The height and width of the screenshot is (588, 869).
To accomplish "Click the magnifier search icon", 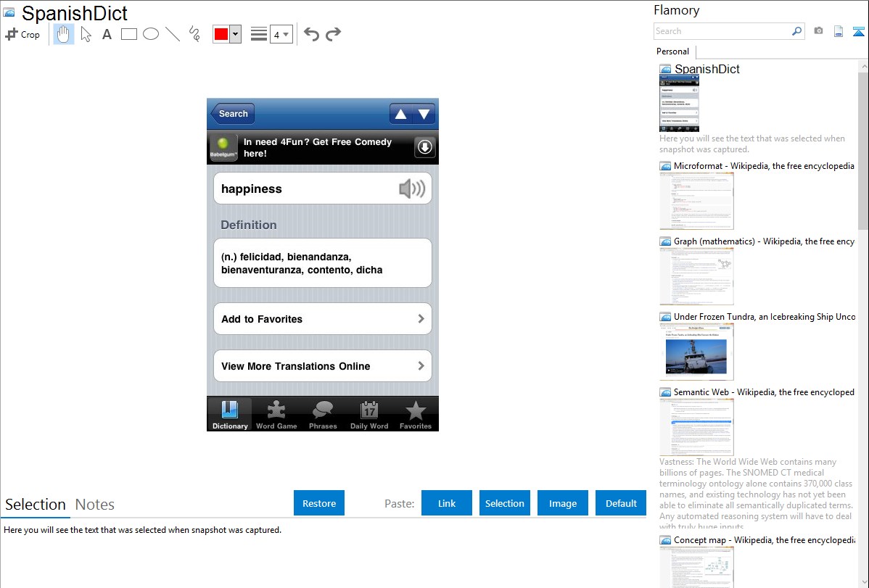I will (x=797, y=31).
